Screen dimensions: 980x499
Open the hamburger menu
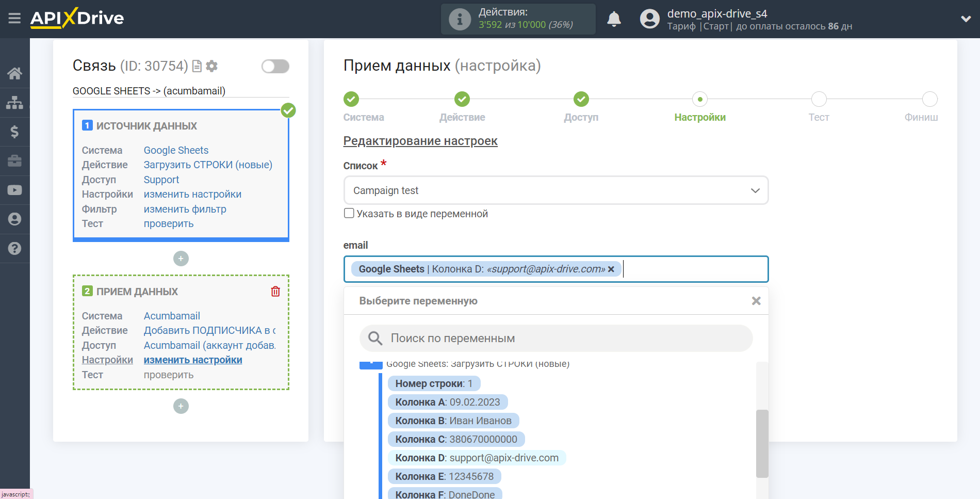[14, 19]
